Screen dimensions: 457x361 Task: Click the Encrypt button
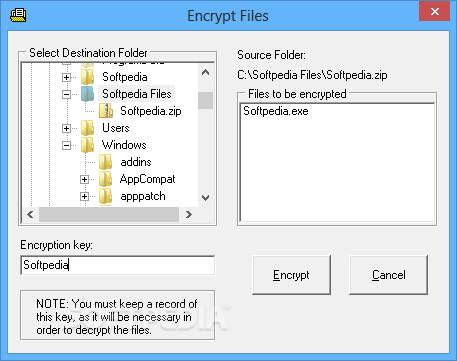pyautogui.click(x=291, y=275)
